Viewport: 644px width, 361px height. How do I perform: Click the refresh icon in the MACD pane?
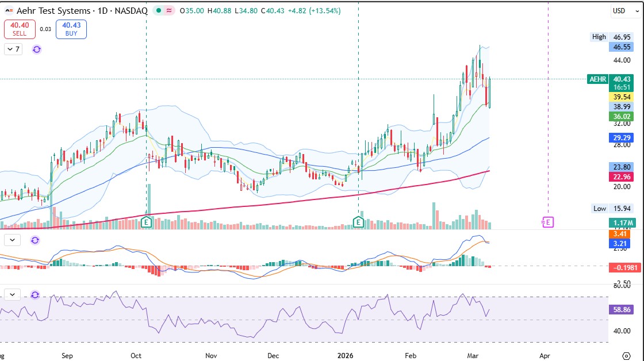click(x=35, y=240)
